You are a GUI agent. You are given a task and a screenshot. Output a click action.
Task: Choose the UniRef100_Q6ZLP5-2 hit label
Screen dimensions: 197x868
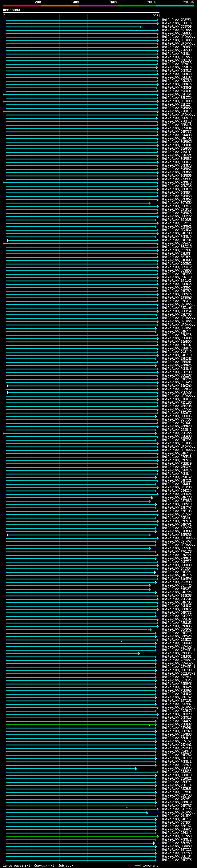(x=179, y=673)
